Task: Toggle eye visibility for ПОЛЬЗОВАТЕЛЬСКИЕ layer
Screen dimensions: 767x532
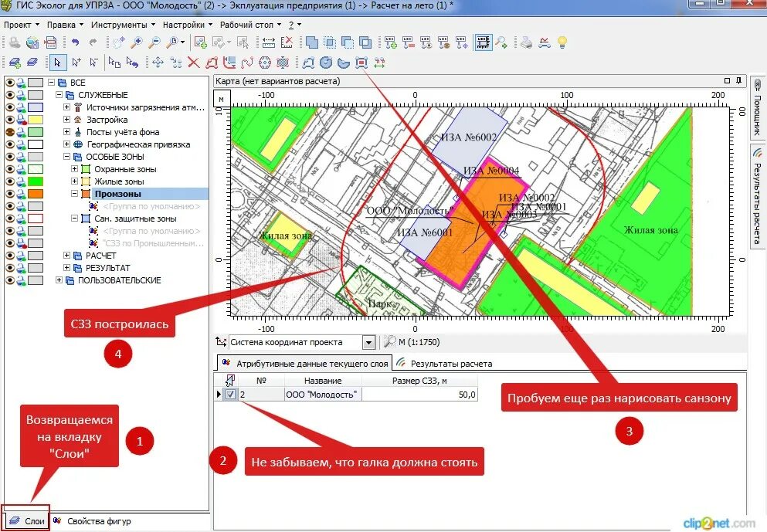Action: (10, 280)
